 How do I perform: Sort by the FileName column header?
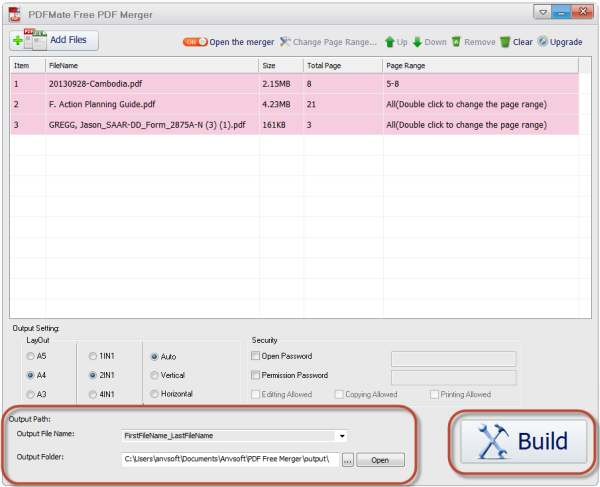tap(152, 65)
